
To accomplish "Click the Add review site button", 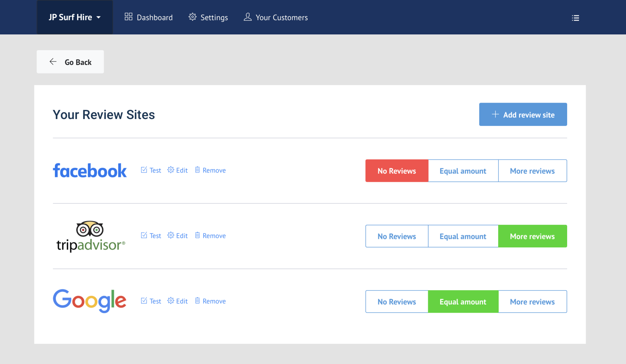I will (523, 114).
